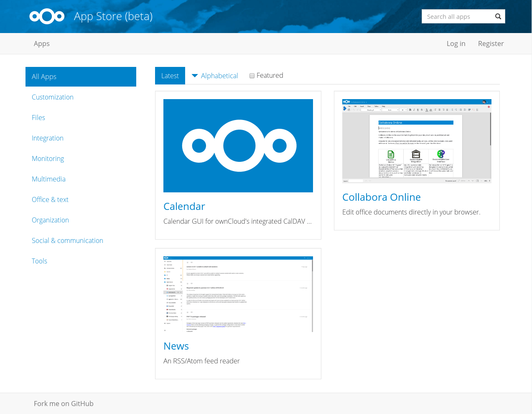Open the Monitoring category
The image size is (532, 414).
(x=48, y=158)
